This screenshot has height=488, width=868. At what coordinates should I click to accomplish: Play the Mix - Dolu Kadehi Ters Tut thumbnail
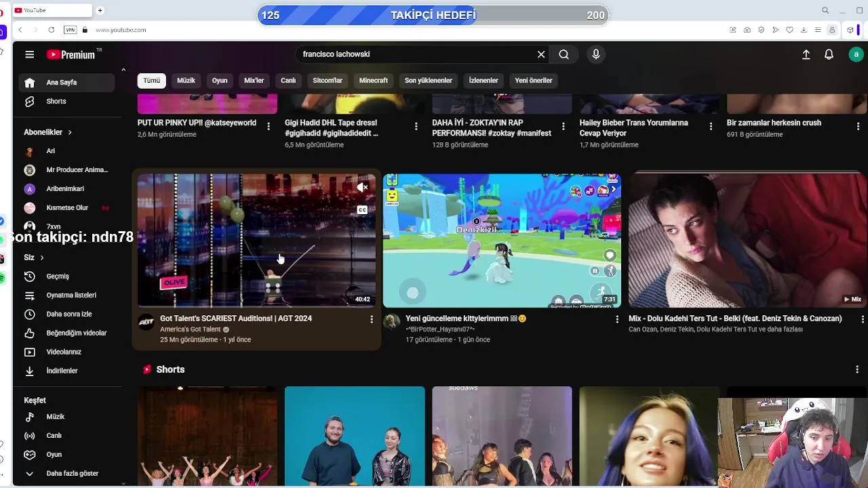(x=747, y=241)
